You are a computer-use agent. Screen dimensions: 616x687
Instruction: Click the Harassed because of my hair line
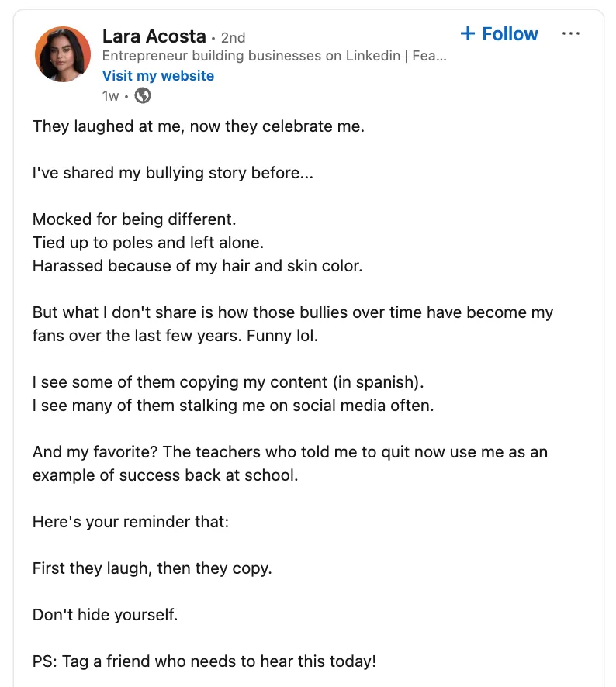[197, 266]
